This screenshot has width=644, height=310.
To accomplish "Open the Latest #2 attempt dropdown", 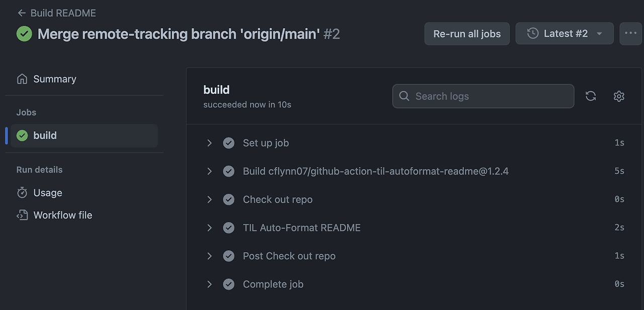I will tap(564, 33).
